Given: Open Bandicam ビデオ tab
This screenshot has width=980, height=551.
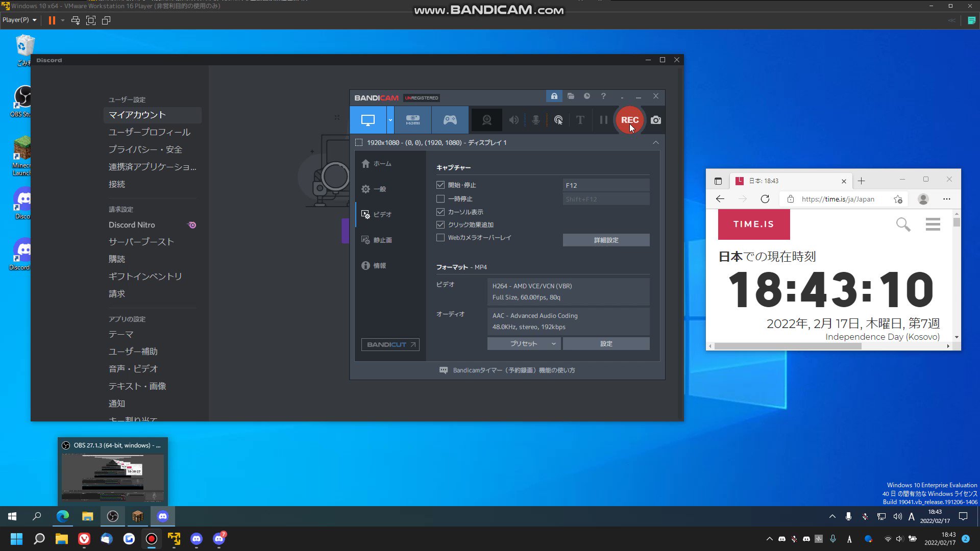Looking at the screenshot, I should point(376,215).
